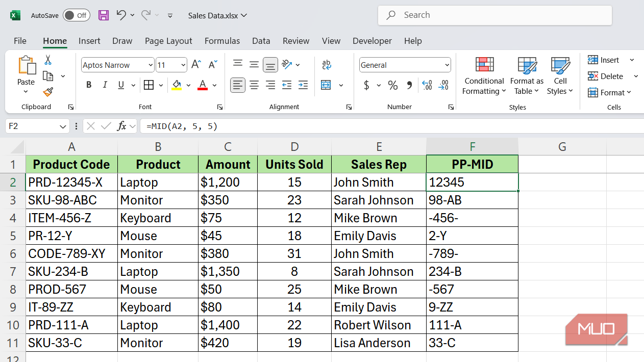
Task: Toggle Underline formatting
Action: 121,85
